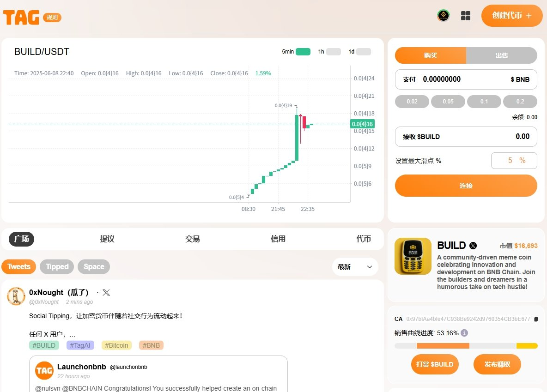The image size is (547, 392).
Task: Open the 信用 tab
Action: click(x=278, y=239)
